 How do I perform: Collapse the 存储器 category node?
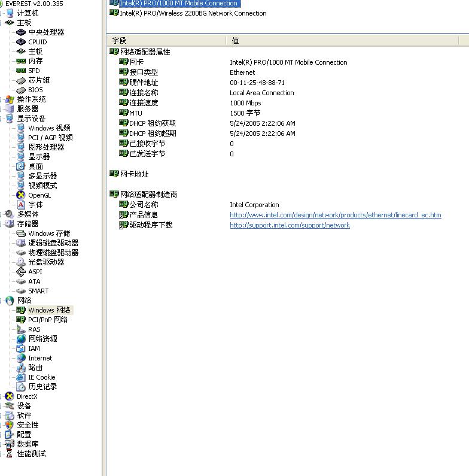(1, 224)
